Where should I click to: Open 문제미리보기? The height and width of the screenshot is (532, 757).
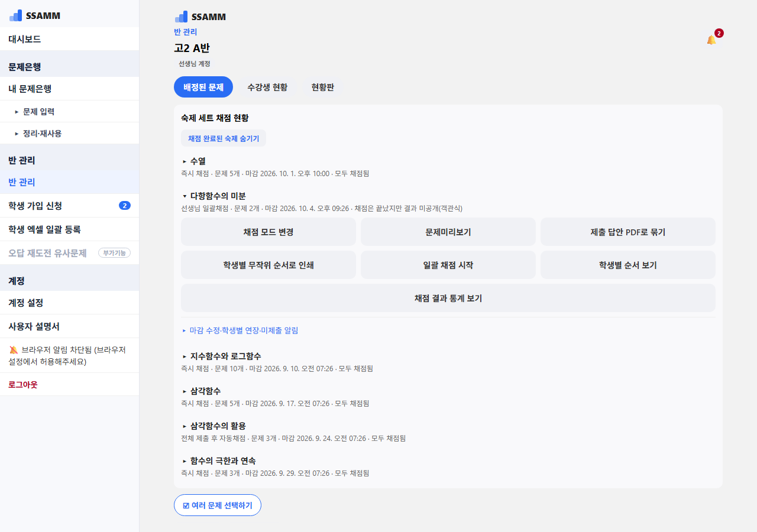pyautogui.click(x=448, y=232)
